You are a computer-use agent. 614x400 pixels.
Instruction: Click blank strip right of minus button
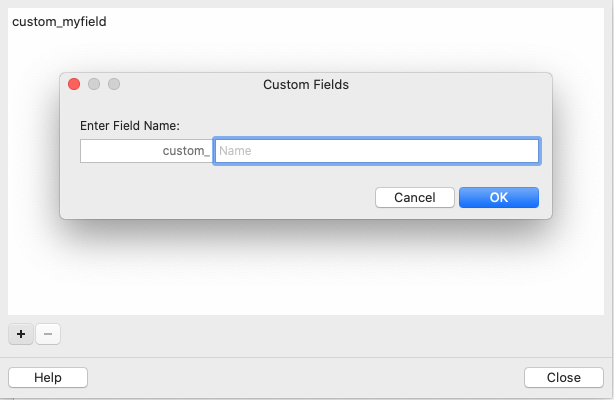click(x=300, y=334)
